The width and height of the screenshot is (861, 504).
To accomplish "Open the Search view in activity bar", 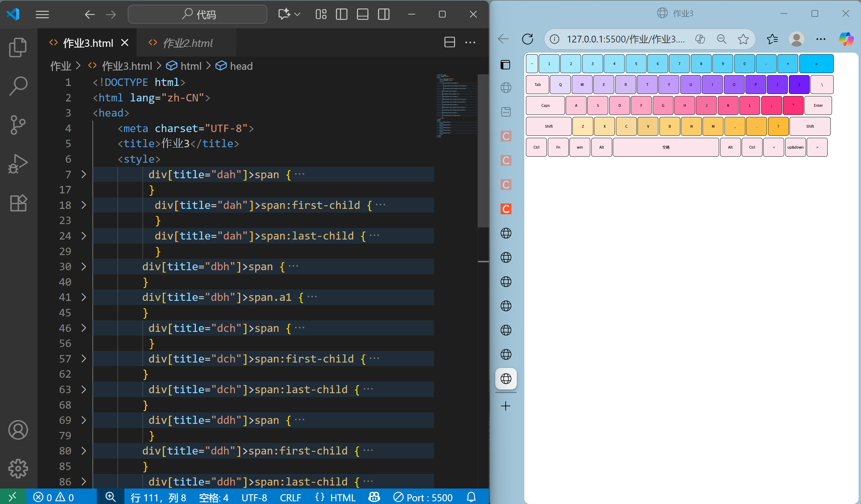I will pyautogui.click(x=18, y=86).
